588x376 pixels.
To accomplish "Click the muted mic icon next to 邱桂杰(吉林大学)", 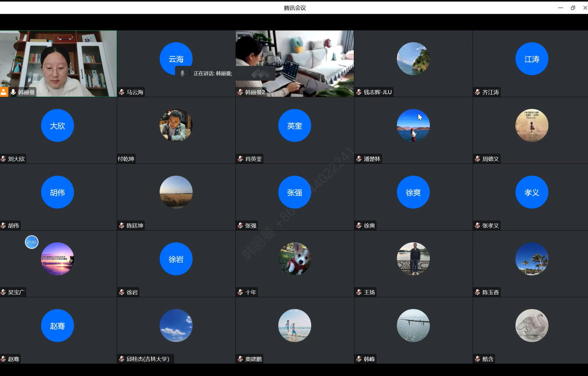I will [x=122, y=359].
